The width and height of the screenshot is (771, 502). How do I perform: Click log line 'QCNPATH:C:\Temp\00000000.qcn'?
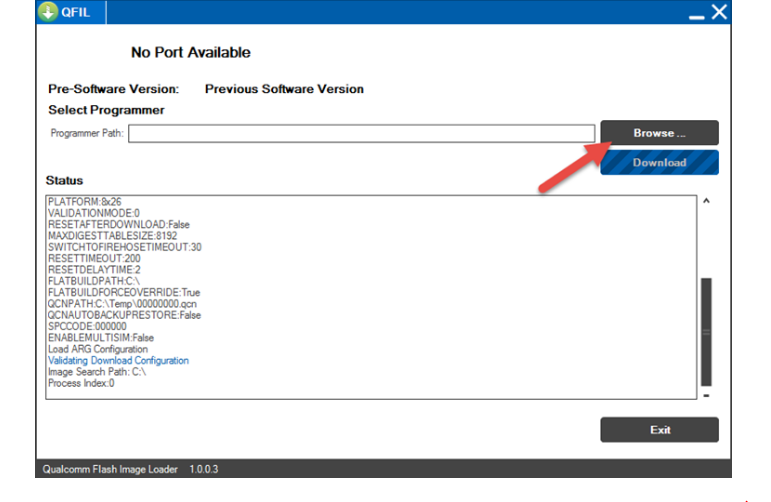click(122, 303)
